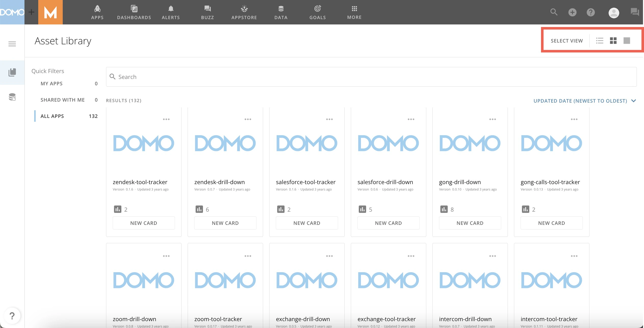The height and width of the screenshot is (328, 644).
Task: Open options menu for exchange-drill-down
Action: coord(329,256)
